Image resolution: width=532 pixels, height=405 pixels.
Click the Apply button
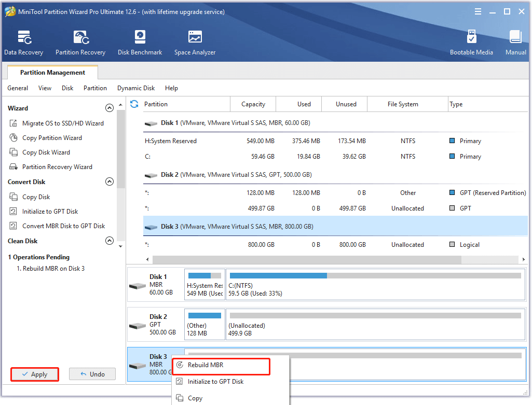pos(35,374)
